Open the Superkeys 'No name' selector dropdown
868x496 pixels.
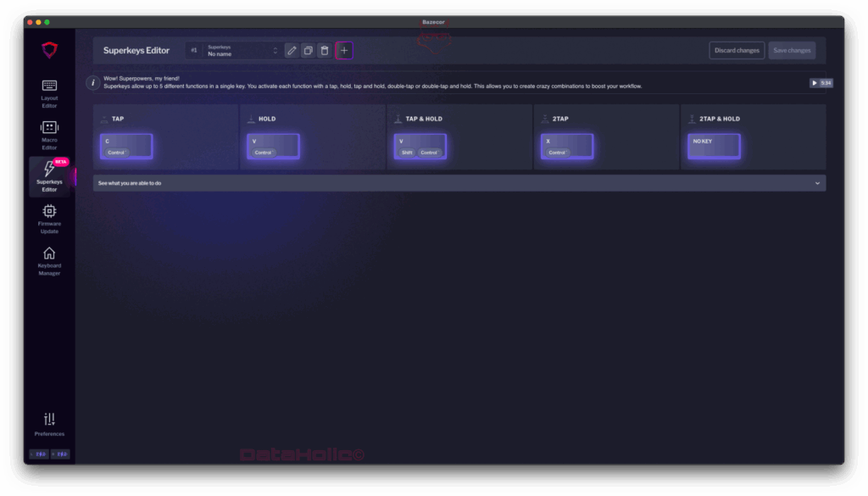[x=242, y=51]
